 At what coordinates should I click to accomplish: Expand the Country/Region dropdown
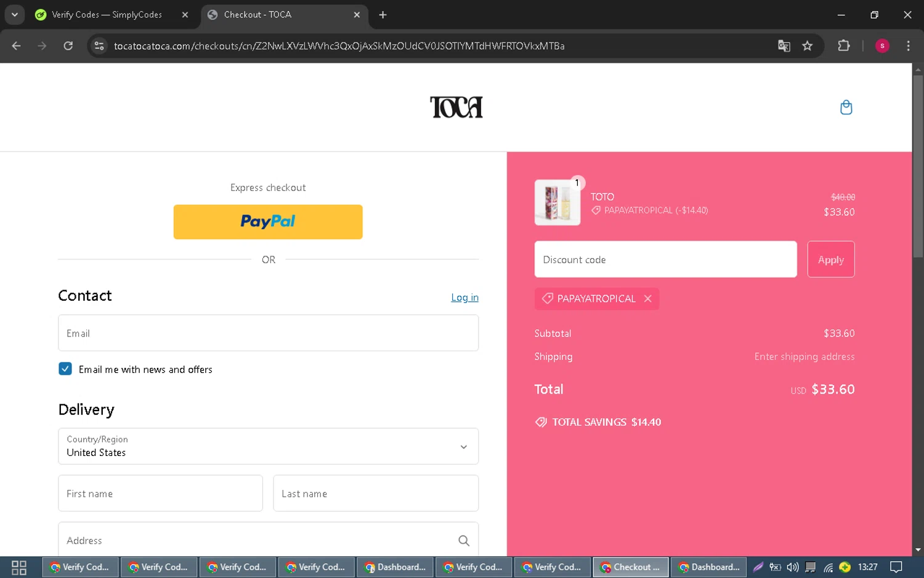268,446
